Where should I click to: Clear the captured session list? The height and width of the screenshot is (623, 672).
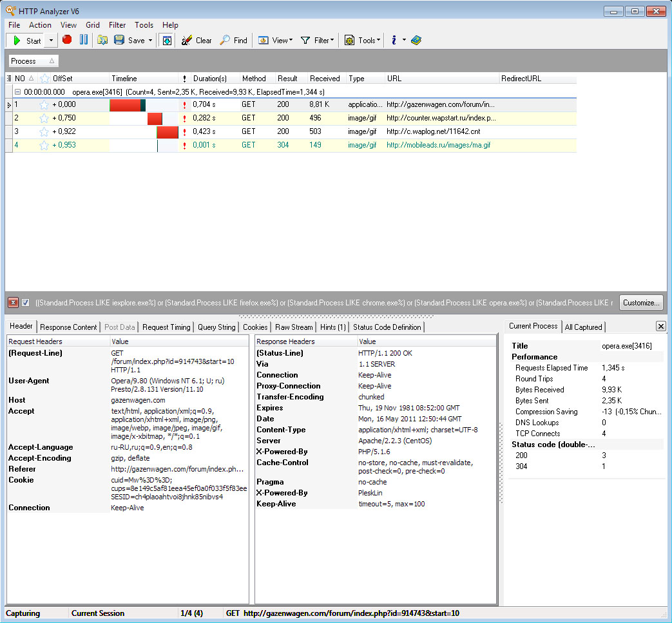[197, 40]
